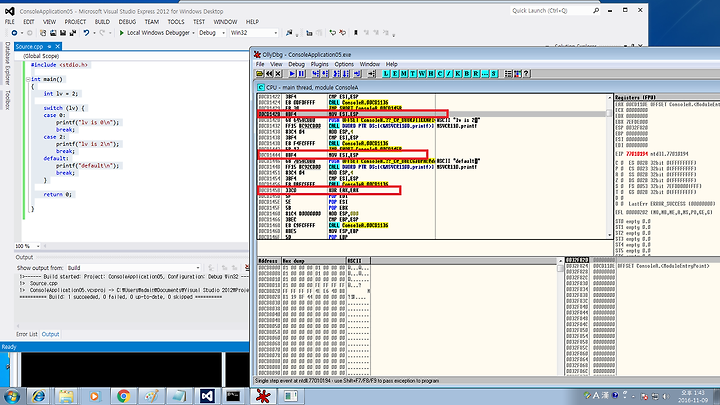The height and width of the screenshot is (405, 720).
Task: Switch to the Output tab
Action: [51, 334]
